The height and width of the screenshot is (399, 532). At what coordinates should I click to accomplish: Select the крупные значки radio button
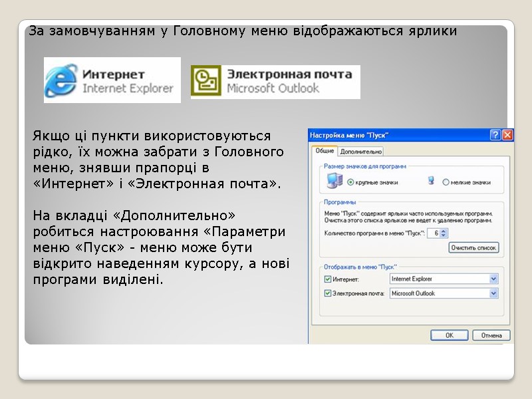350,182
